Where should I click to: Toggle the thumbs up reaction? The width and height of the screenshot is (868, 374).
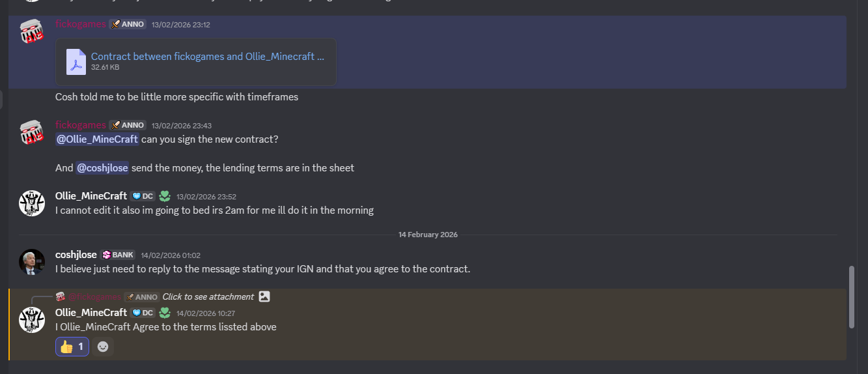72,347
